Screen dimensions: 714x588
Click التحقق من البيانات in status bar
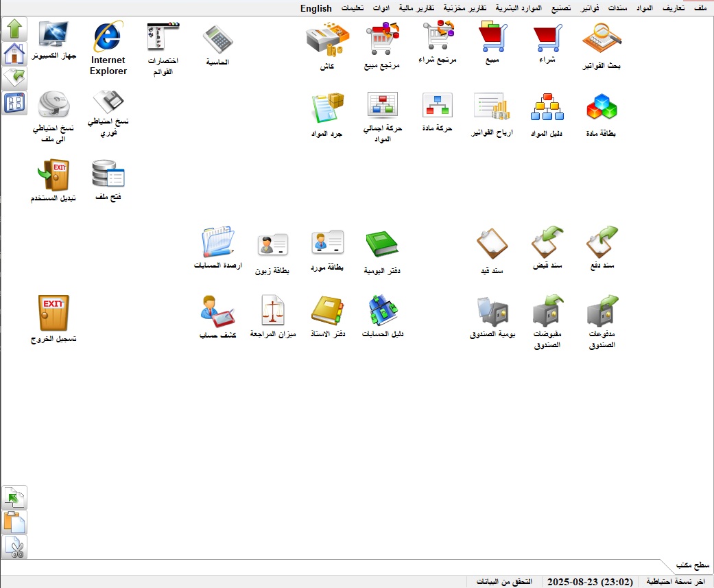point(504,582)
